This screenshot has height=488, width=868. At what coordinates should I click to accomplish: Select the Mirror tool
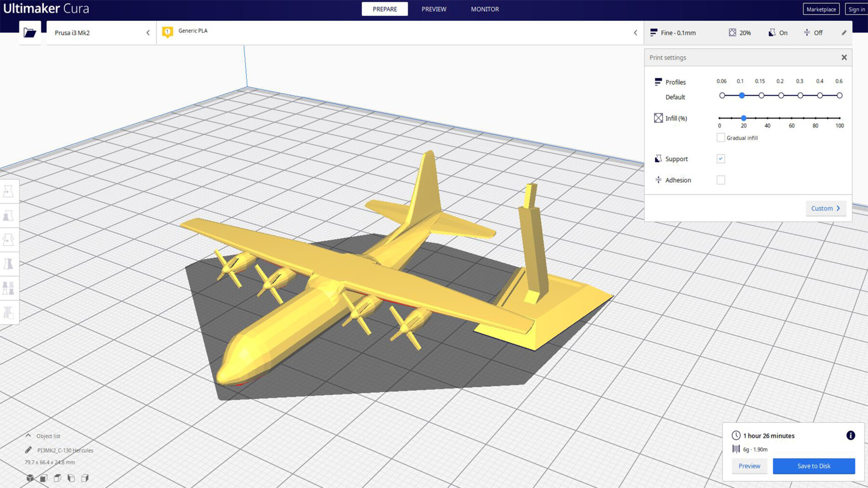tap(9, 264)
